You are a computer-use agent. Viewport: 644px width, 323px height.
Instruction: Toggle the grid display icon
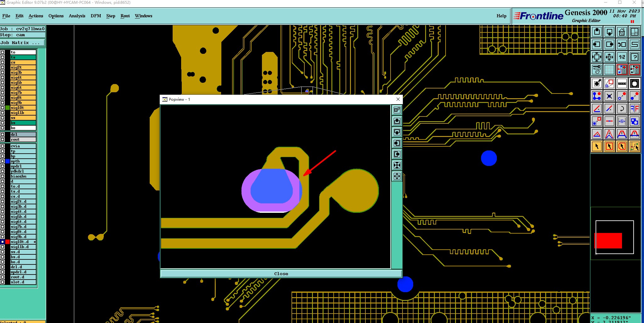coord(609,70)
